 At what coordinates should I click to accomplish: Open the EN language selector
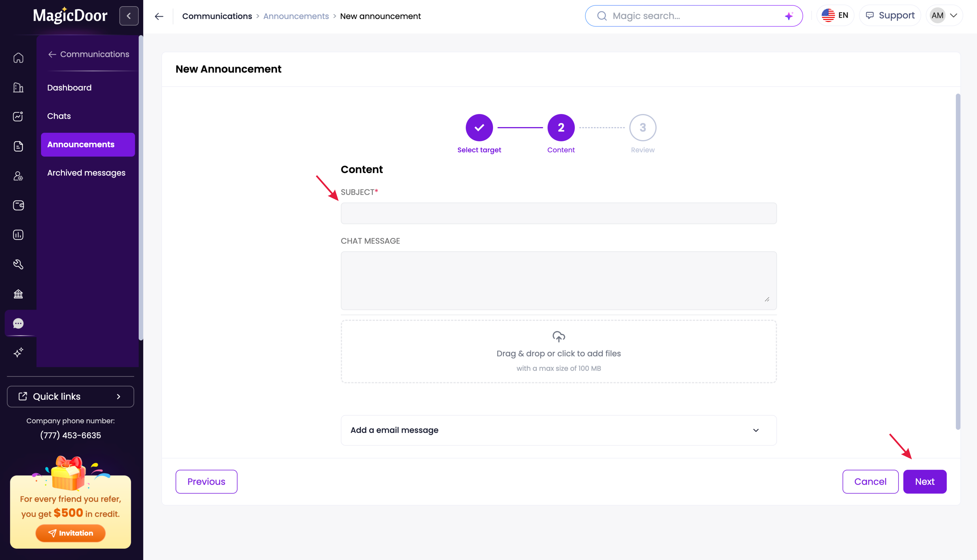coord(835,15)
